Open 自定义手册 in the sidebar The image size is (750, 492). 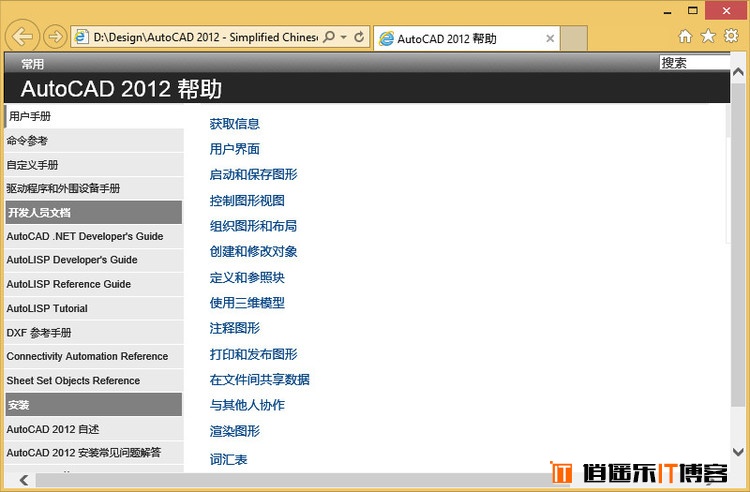[94, 165]
